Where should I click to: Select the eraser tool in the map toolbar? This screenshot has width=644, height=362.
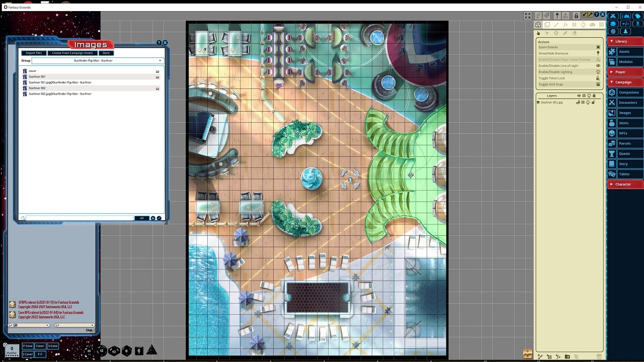pos(574,32)
